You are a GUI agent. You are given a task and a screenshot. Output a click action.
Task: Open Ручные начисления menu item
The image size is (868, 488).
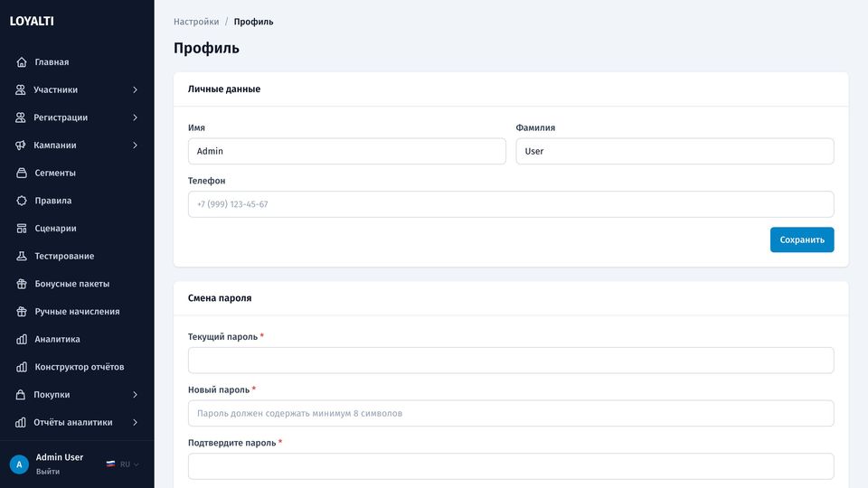click(77, 311)
